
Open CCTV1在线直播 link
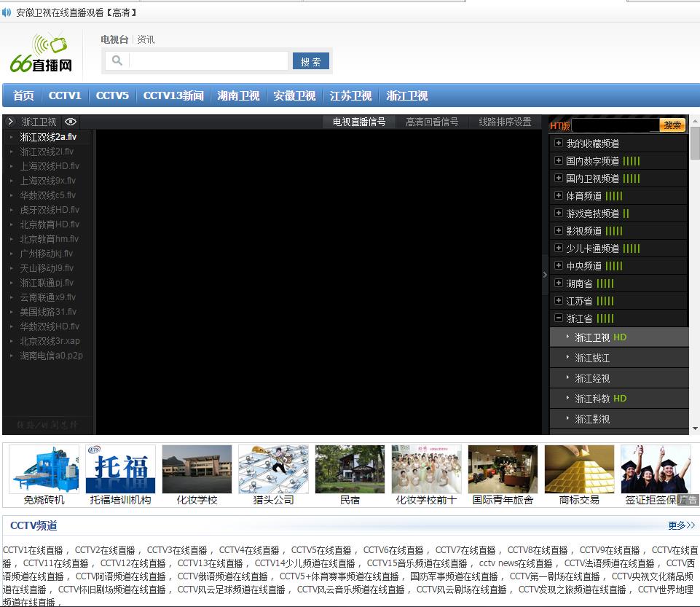pyautogui.click(x=33, y=550)
